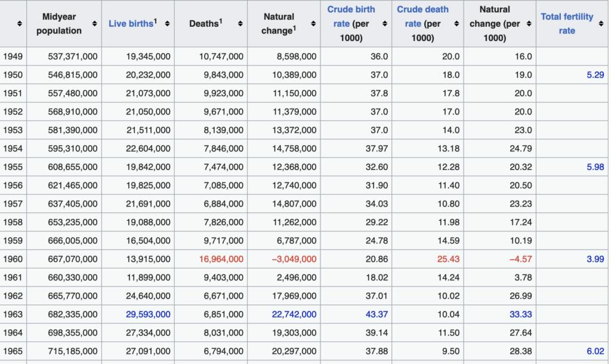Sort table by the year column arrows

20,24
